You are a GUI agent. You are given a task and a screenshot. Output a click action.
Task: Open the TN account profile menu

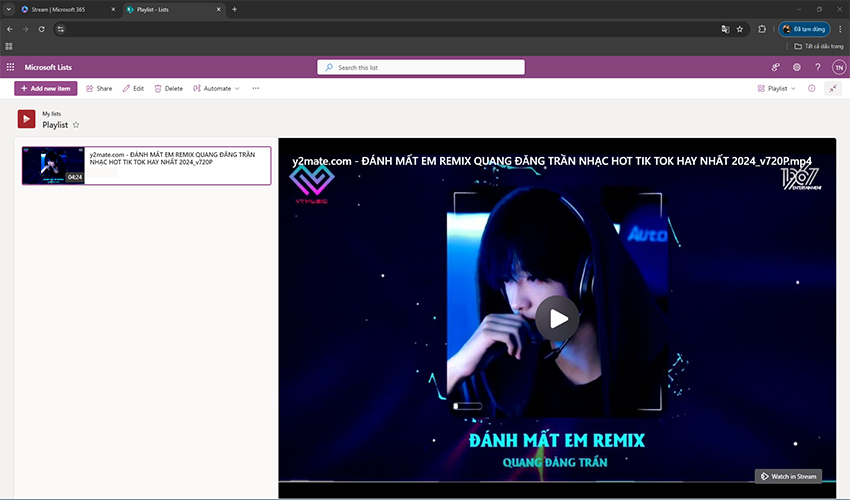[x=839, y=67]
